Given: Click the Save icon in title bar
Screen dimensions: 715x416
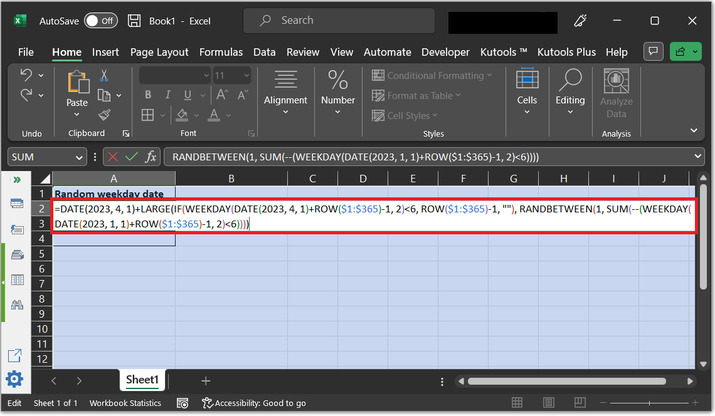Looking at the screenshot, I should point(134,21).
